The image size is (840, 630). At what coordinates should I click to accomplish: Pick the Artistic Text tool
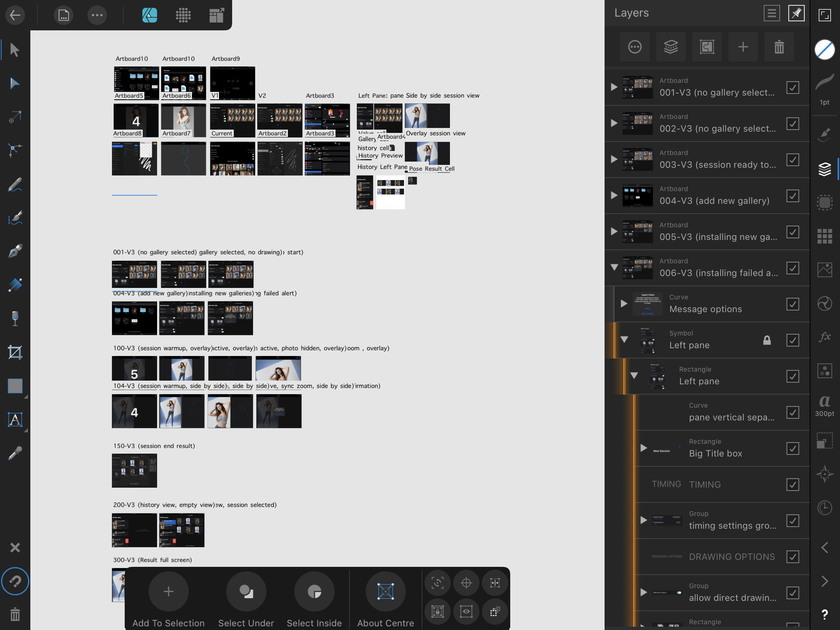[15, 420]
